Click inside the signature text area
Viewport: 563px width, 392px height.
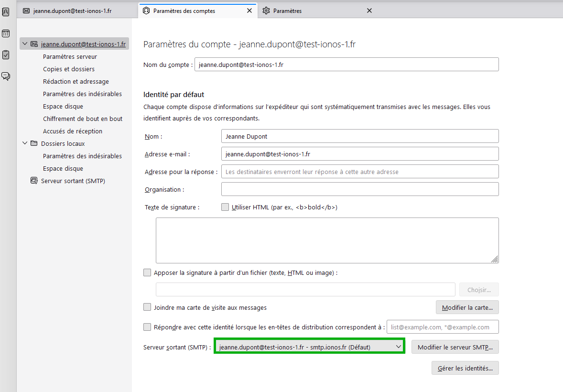click(327, 240)
